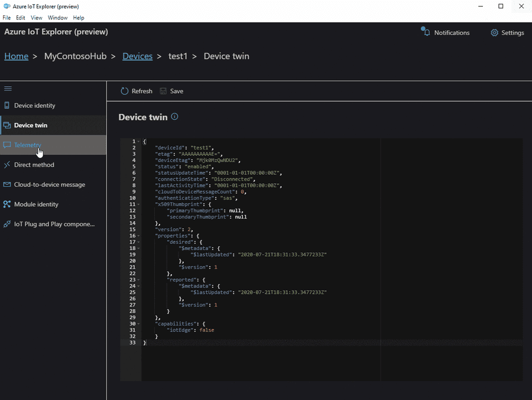
Task: Navigate to Devices breadcrumb link
Action: (x=137, y=56)
